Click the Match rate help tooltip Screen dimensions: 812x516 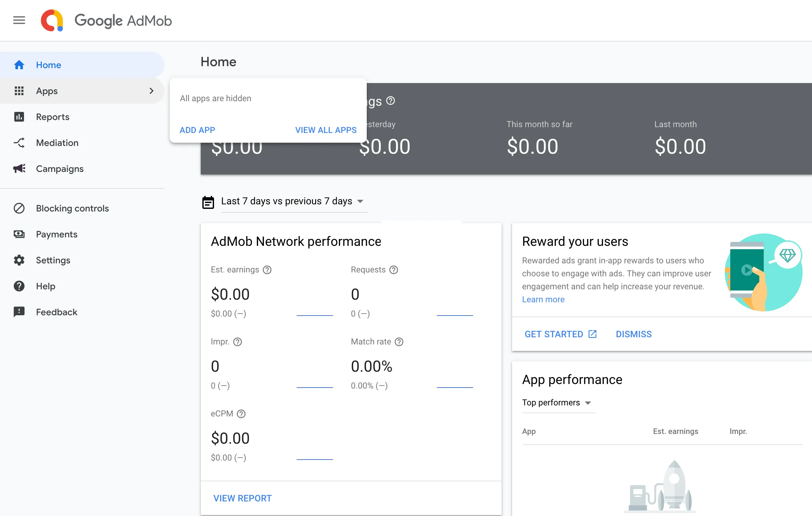tap(399, 342)
